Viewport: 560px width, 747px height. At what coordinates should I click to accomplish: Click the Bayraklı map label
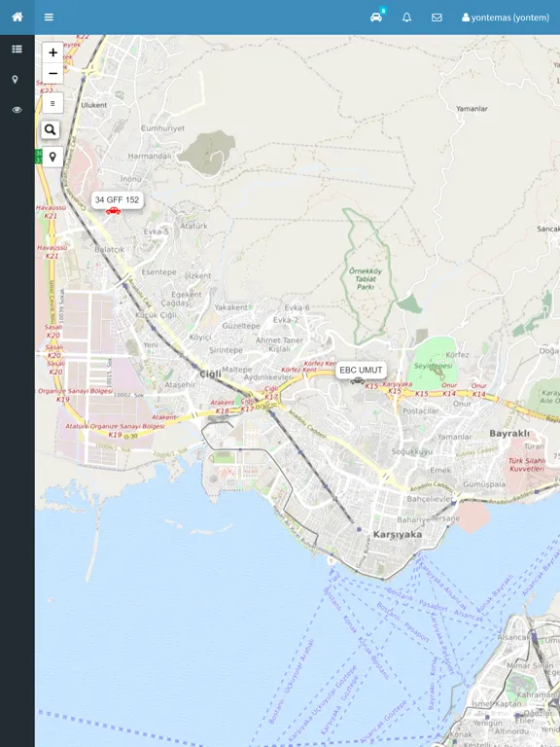tap(509, 434)
